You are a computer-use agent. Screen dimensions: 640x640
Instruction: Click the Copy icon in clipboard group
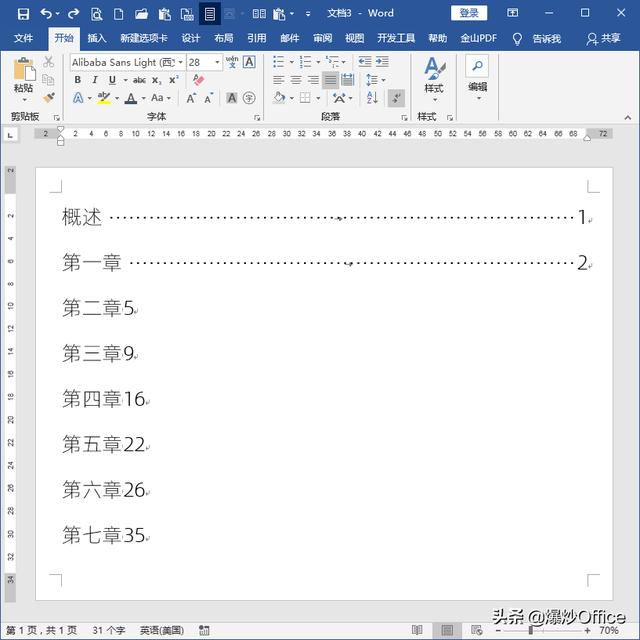pyautogui.click(x=48, y=80)
